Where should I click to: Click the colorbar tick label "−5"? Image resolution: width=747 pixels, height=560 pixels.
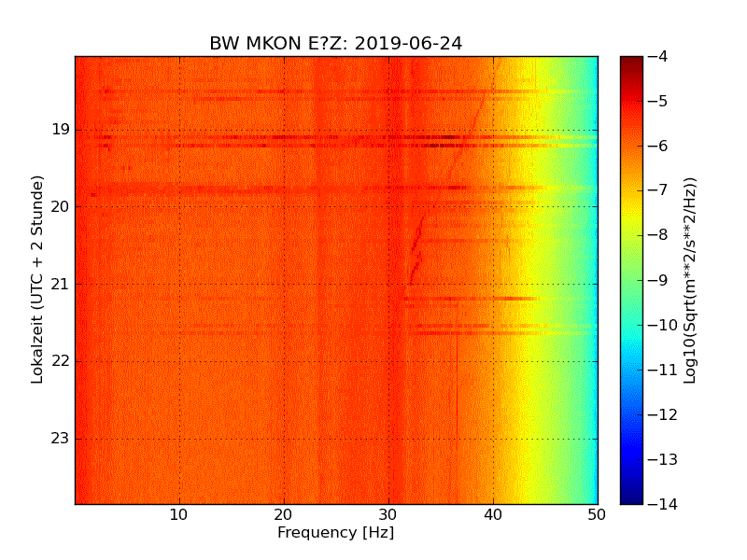point(658,102)
